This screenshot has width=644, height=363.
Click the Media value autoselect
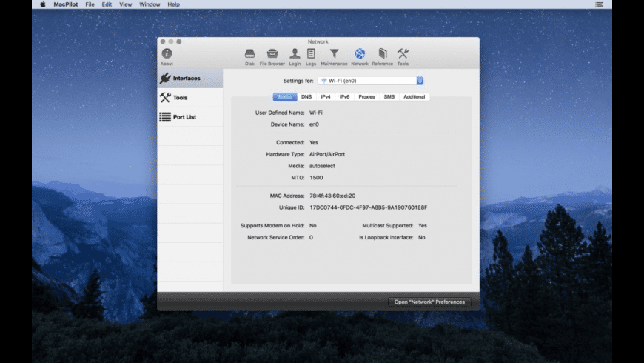(322, 166)
